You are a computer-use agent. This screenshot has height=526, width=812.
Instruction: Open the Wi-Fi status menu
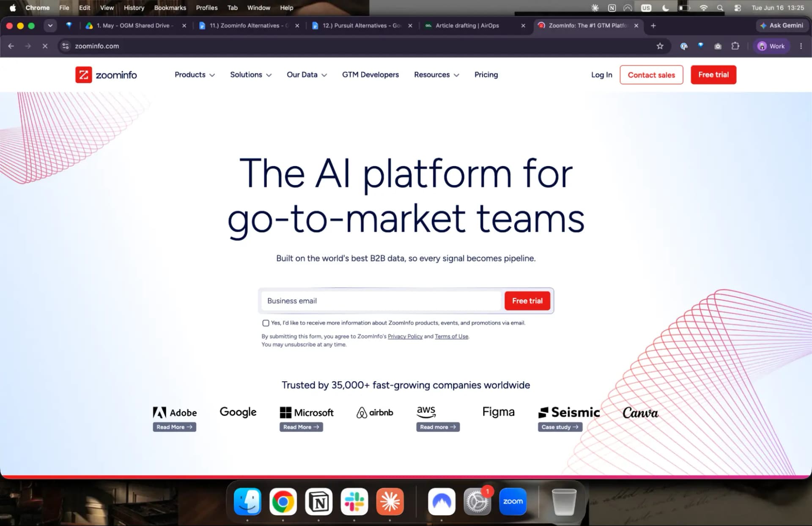click(703, 8)
